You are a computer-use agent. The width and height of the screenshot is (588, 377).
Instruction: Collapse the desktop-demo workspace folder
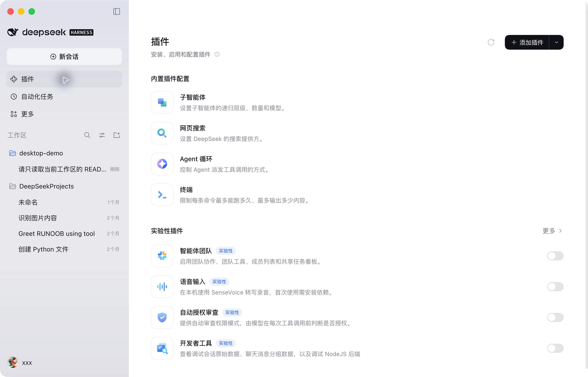point(13,153)
